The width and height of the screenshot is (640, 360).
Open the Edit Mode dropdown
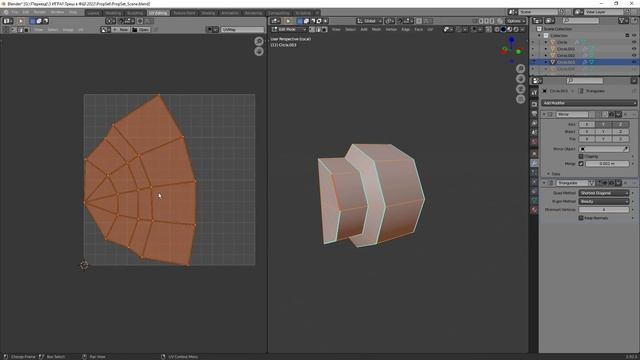289,29
